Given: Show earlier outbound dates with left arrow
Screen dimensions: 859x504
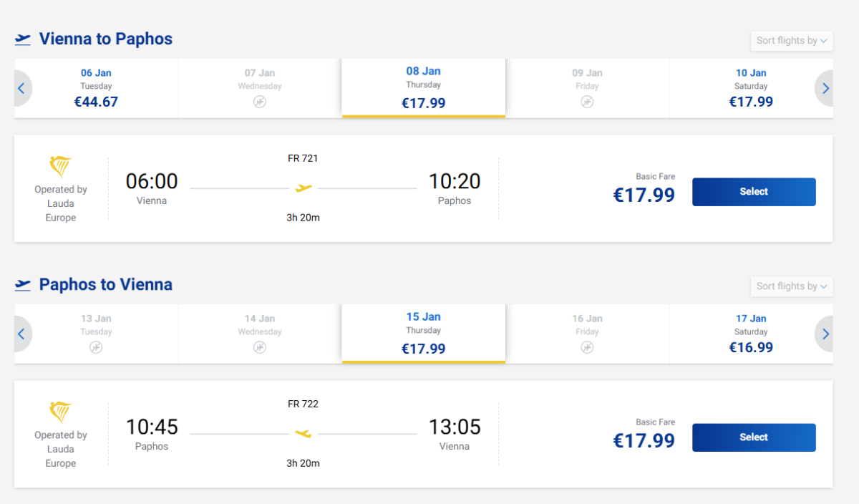Looking at the screenshot, I should (x=21, y=89).
